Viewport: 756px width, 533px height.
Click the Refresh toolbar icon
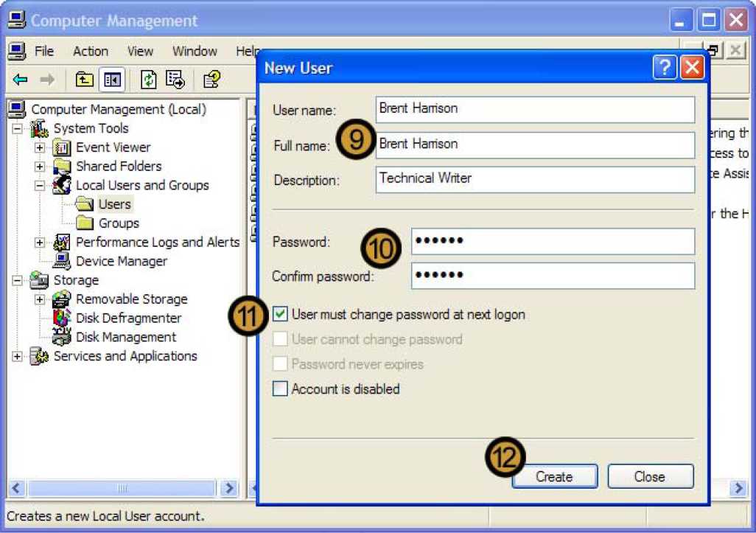tap(149, 80)
